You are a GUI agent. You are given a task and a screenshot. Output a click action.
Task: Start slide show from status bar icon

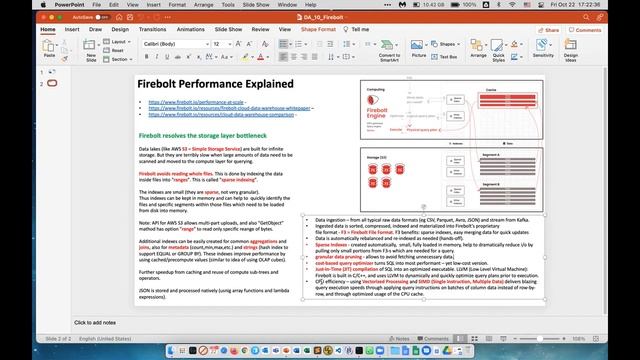(x=503, y=339)
